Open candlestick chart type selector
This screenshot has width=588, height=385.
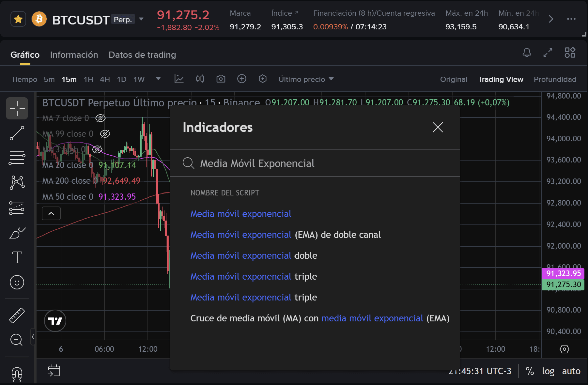(x=200, y=79)
